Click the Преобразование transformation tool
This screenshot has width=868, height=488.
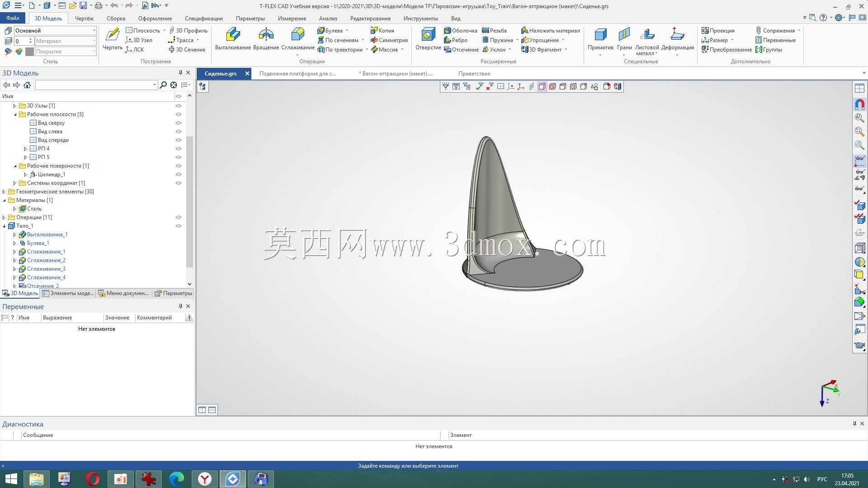[x=726, y=50]
